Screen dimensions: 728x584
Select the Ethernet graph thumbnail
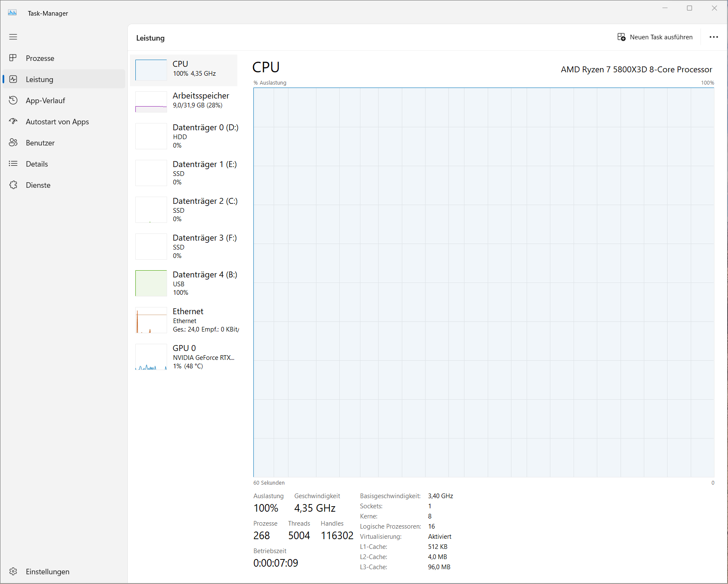[151, 320]
